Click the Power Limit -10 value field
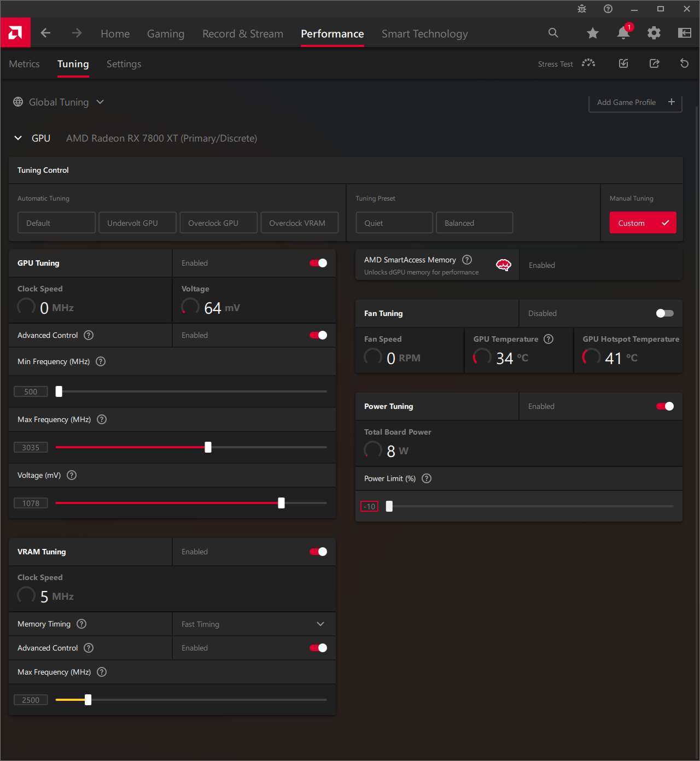The height and width of the screenshot is (761, 700). tap(370, 506)
